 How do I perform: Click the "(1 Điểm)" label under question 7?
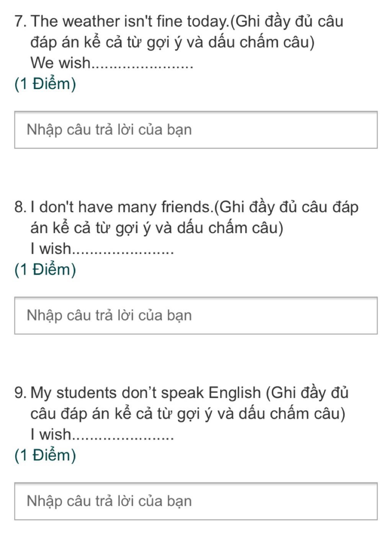pyautogui.click(x=45, y=84)
